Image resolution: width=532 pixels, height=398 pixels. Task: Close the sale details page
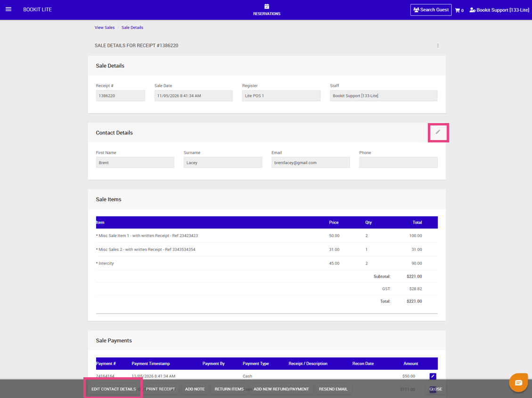point(436,389)
